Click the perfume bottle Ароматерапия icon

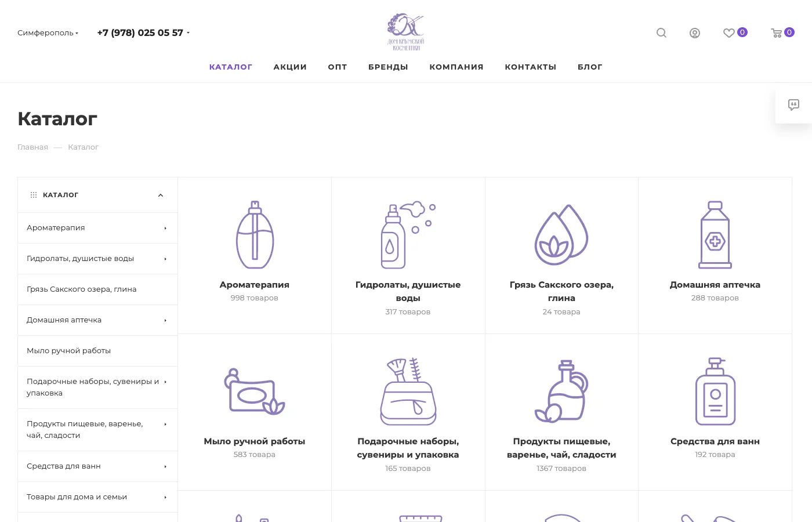tap(255, 235)
